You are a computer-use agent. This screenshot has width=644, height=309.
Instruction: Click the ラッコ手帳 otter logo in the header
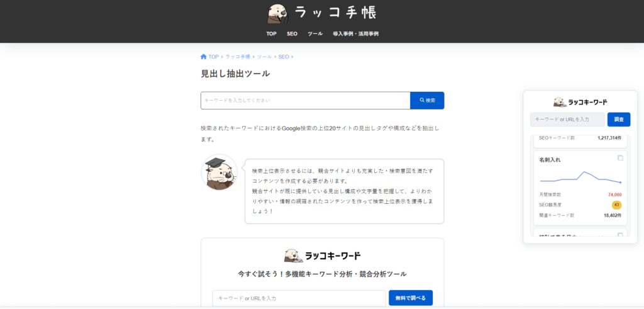[321, 14]
